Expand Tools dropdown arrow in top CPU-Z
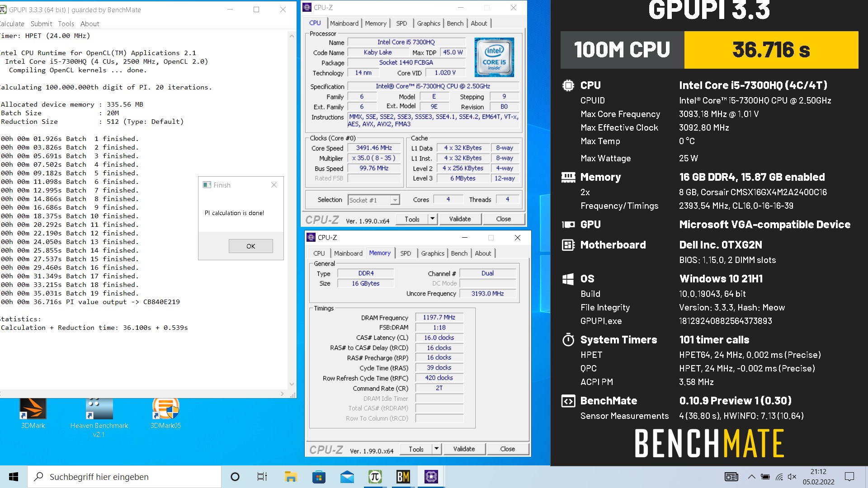This screenshot has width=868, height=488. coord(432,219)
